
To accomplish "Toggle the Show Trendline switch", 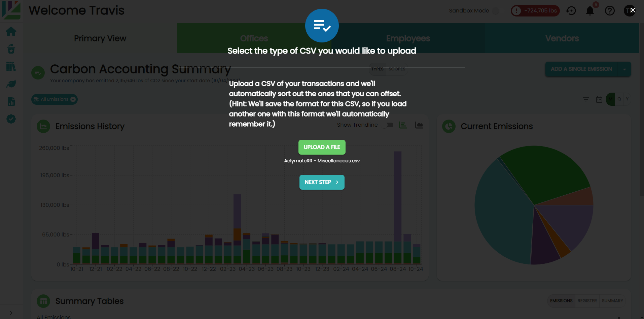I will 388,125.
